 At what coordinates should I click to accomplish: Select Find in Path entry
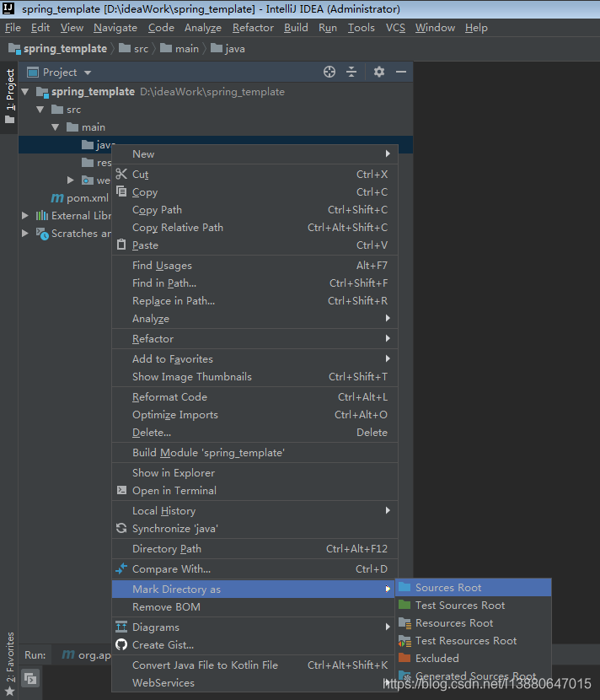tap(254, 283)
